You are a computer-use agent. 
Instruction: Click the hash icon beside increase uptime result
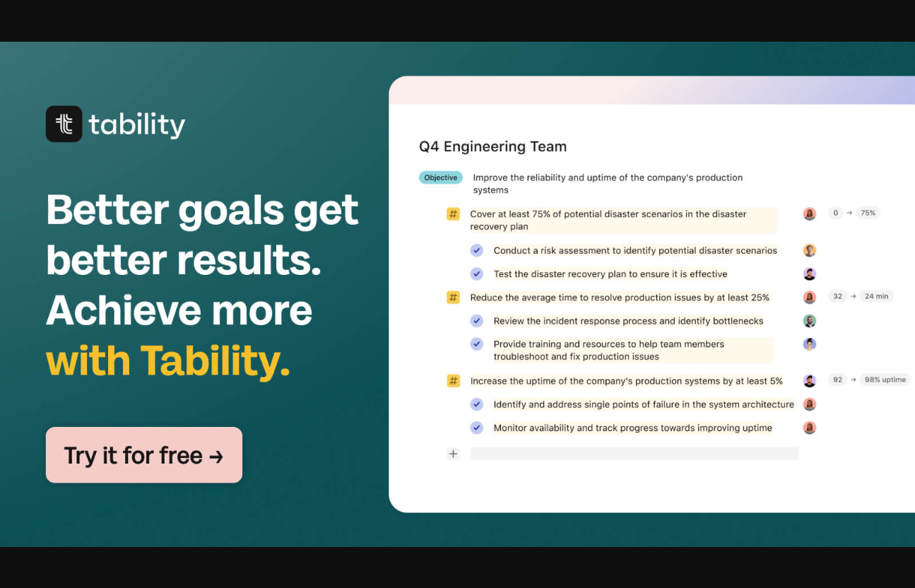pyautogui.click(x=453, y=381)
